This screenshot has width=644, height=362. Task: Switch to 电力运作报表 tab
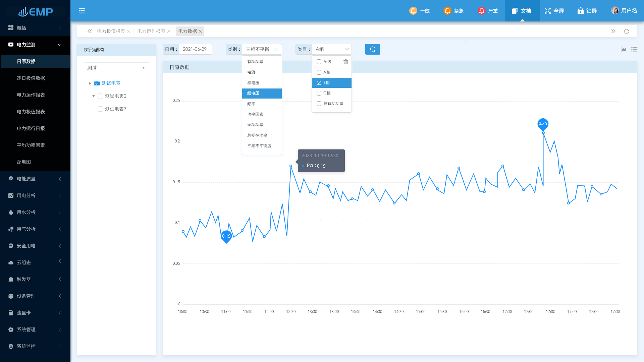pyautogui.click(x=151, y=31)
